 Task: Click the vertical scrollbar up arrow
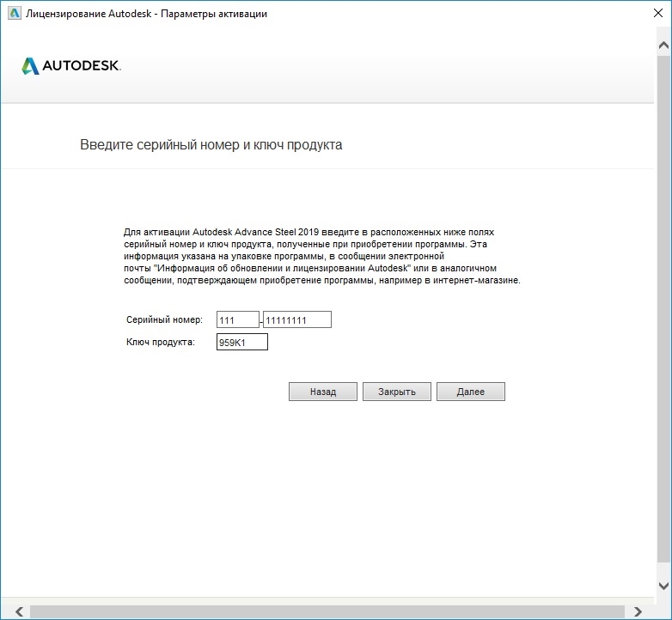point(663,45)
